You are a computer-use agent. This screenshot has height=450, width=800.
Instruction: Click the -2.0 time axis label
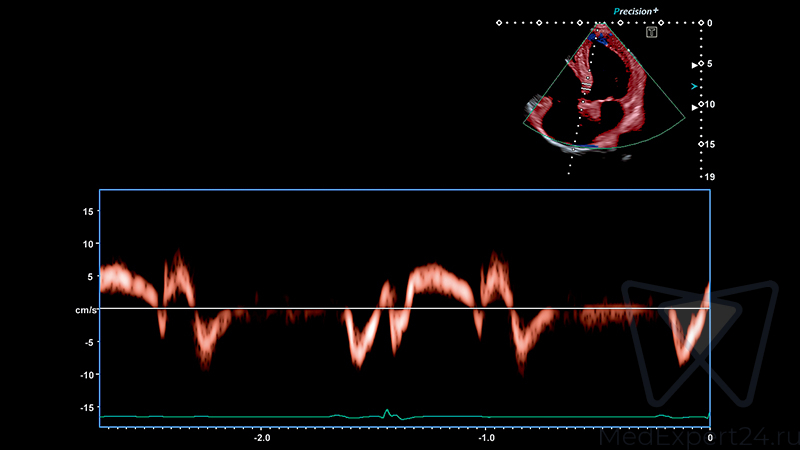coord(261,438)
